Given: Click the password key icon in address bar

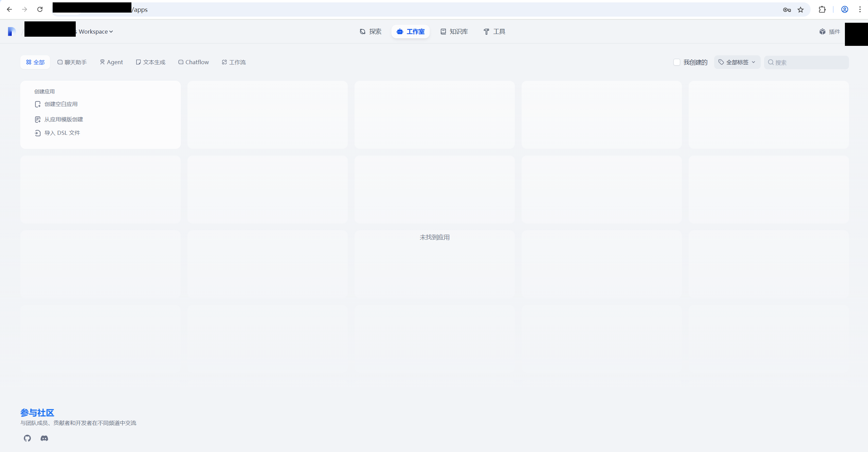Looking at the screenshot, I should pos(787,10).
